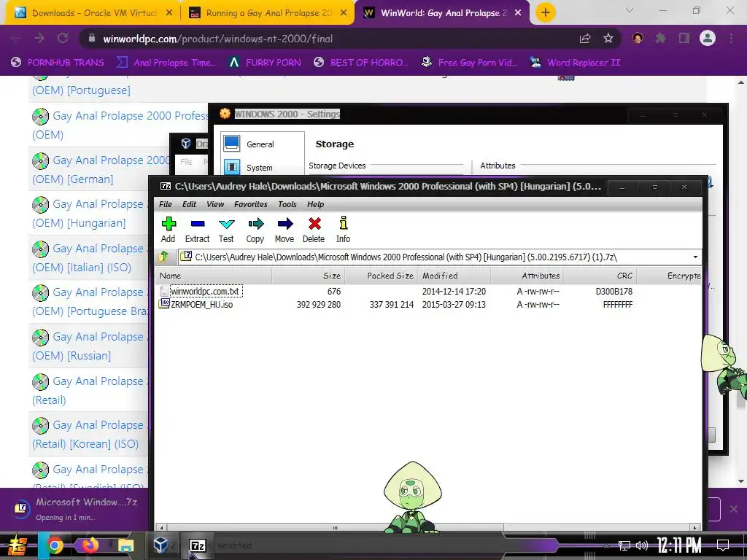Screen dimensions: 747x560
Task: Open the BEST OF HORRO... bookmark
Action: 361,63
